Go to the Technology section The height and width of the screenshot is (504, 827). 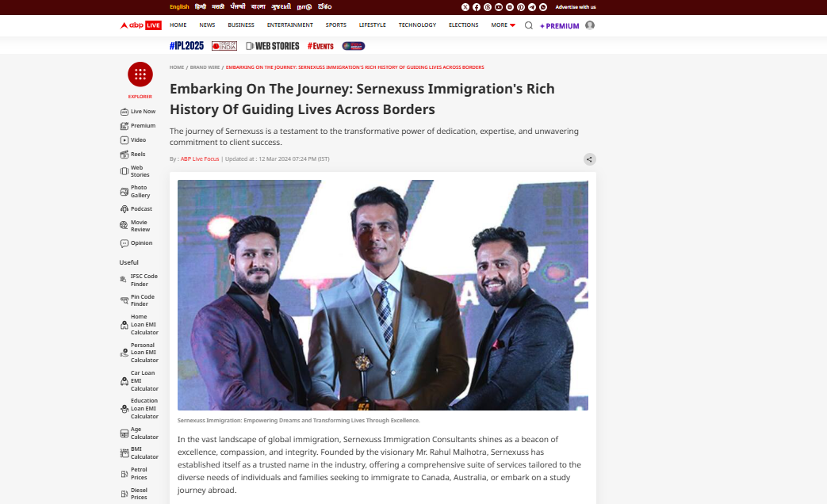pos(417,25)
